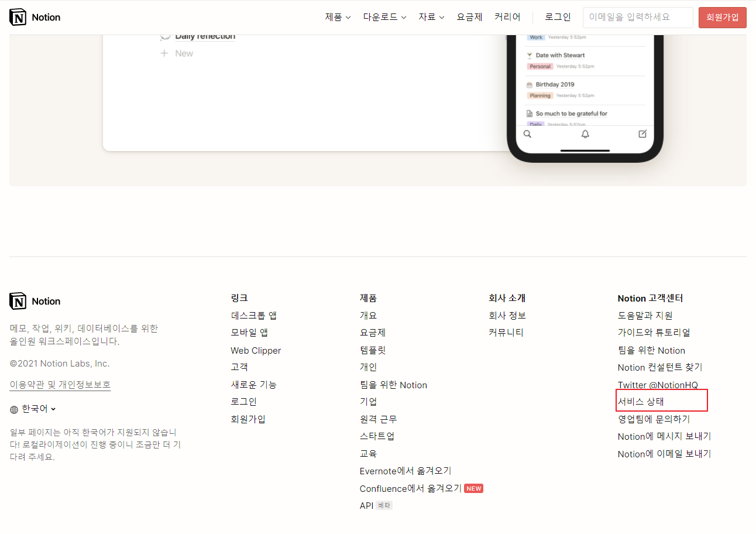Open 팀을 위한 Notion in 제품 column
Viewport: 756px width, 534px height.
pos(393,385)
